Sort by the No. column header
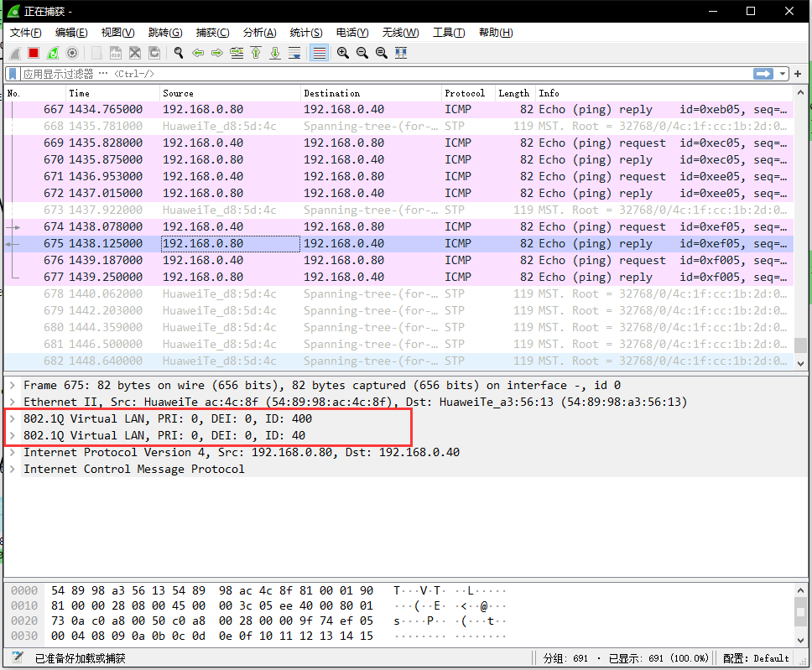The height and width of the screenshot is (670, 812). 34,93
